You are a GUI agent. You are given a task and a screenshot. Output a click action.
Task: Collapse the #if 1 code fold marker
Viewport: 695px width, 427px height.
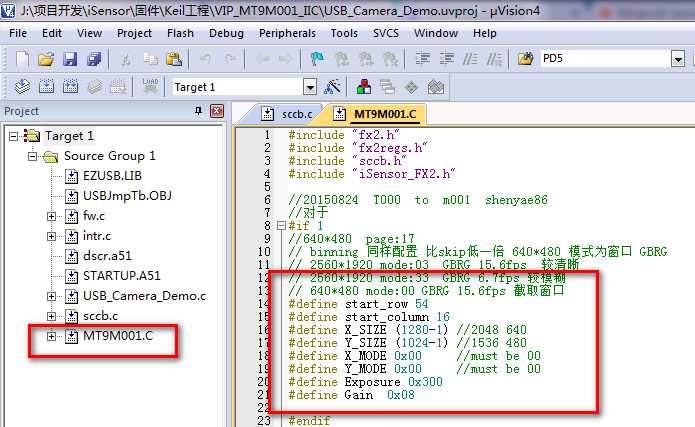[x=281, y=226]
